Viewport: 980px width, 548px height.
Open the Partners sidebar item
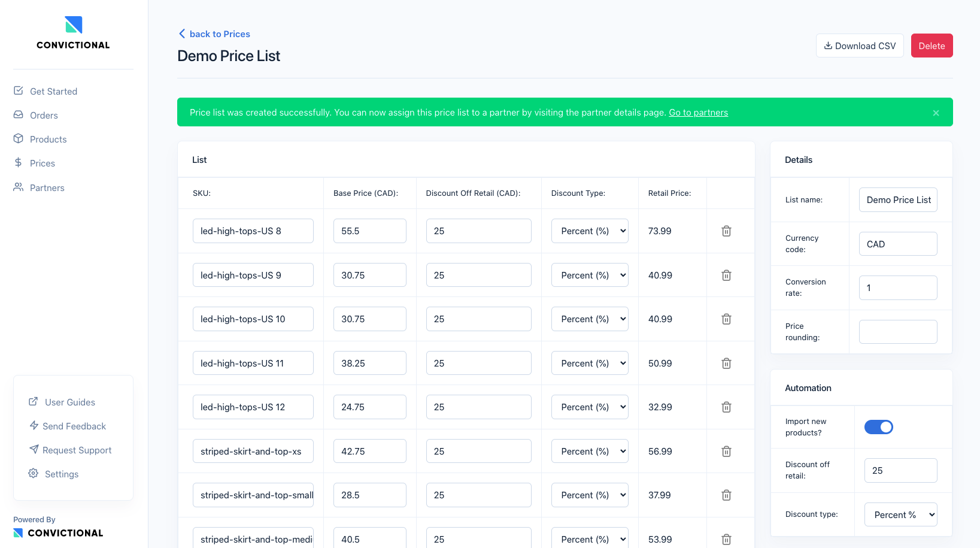coord(47,188)
